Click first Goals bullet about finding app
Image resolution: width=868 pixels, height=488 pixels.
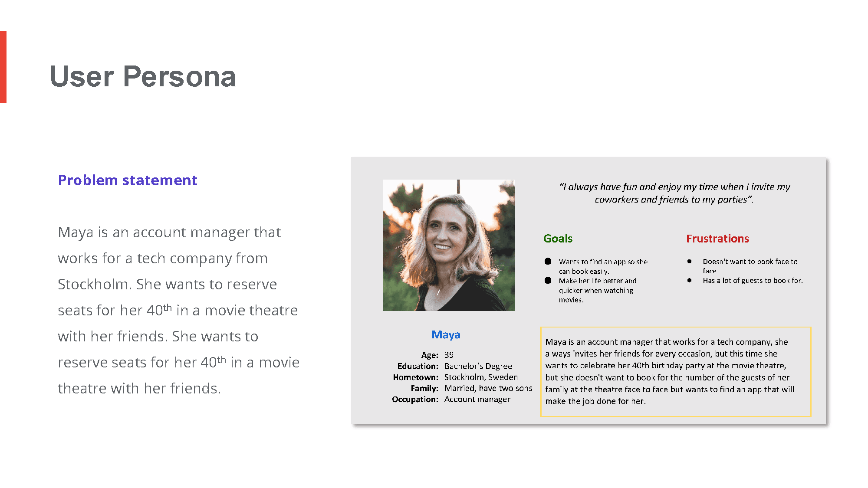603,266
